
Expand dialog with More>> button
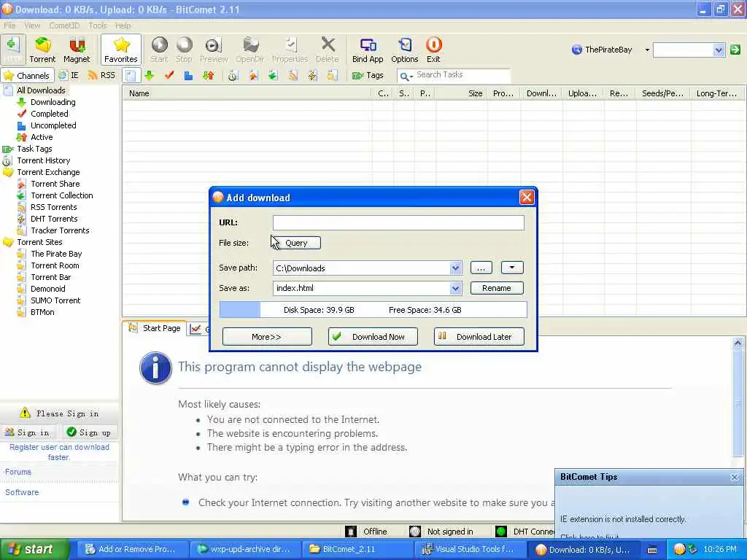point(267,337)
